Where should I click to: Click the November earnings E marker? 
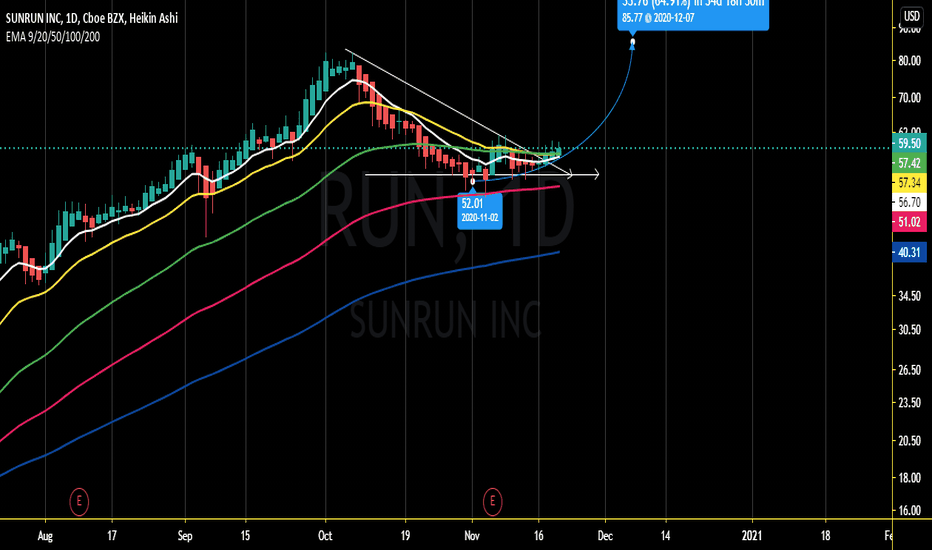coord(492,501)
